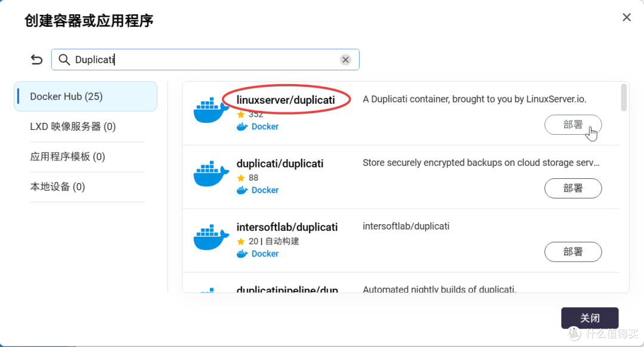This screenshot has height=347, width=644.
Task: Click the star icon next to 20
Action: (241, 241)
